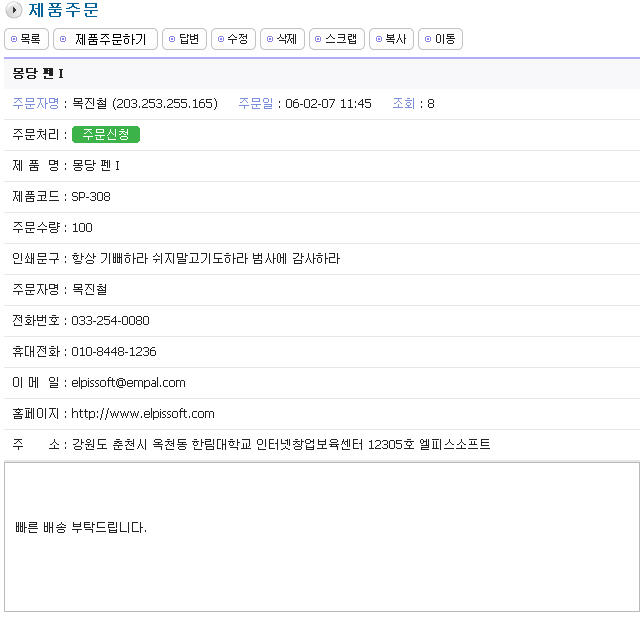Click the post title 몽당 펜 I

[x=39, y=73]
